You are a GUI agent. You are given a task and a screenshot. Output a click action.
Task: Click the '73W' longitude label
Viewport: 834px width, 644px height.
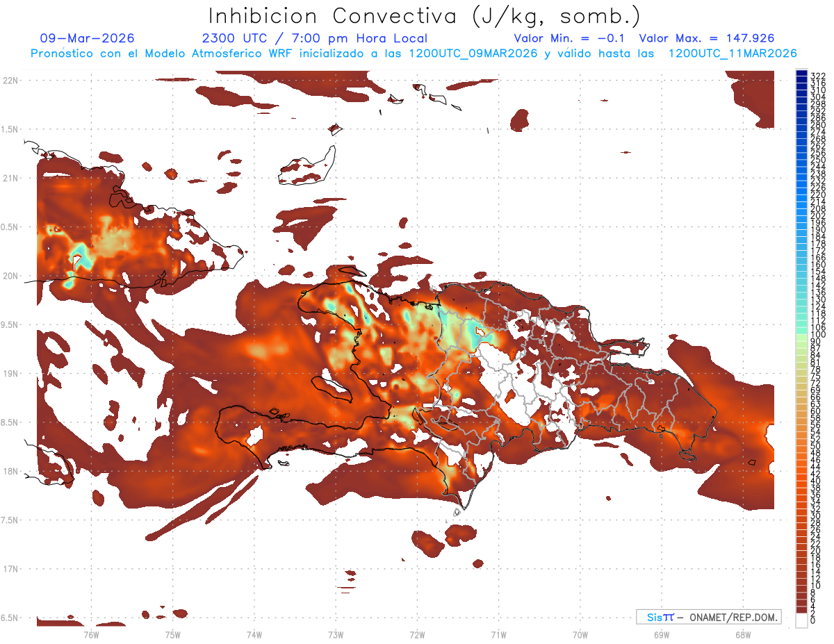tap(336, 635)
